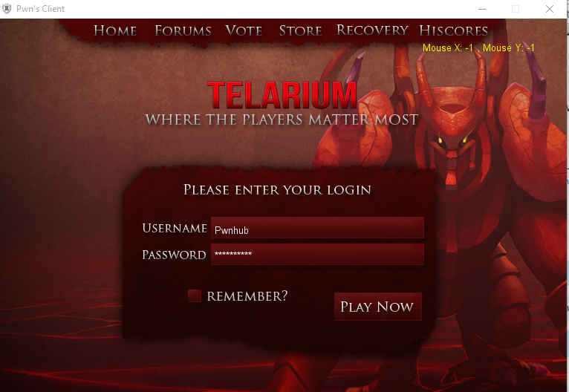Viewport: 569px width, 392px height.
Task: Open account Recovery page
Action: pyautogui.click(x=372, y=30)
